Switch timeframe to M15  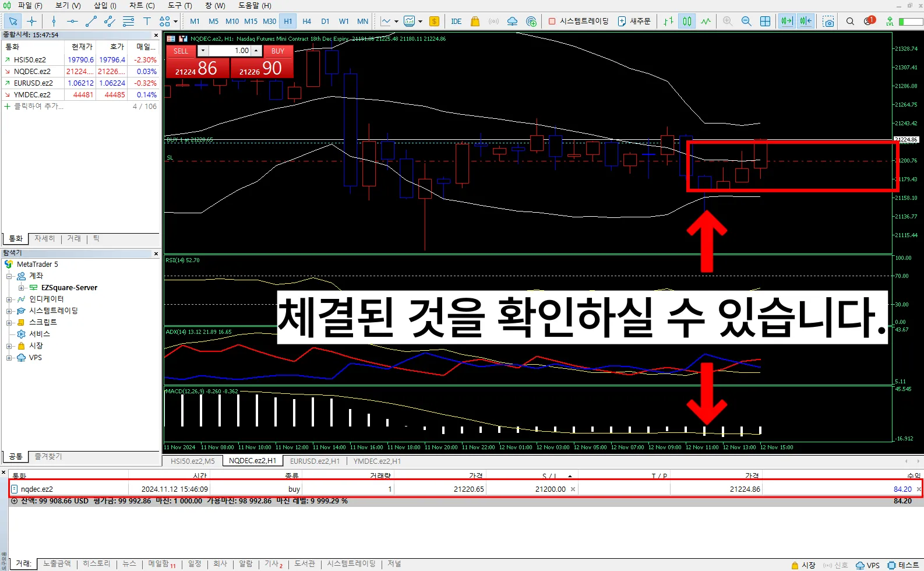251,21
